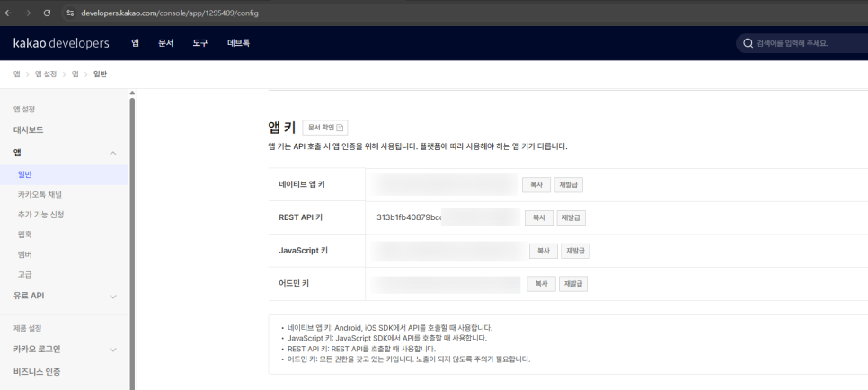This screenshot has height=390, width=868.
Task: Select 일반 in the sidebar
Action: 64,174
